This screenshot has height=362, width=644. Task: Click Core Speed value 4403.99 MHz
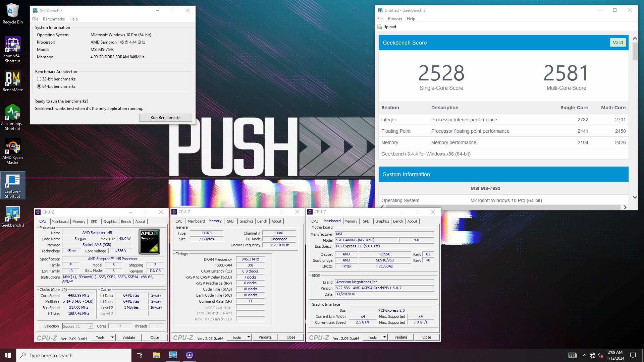[x=78, y=296]
